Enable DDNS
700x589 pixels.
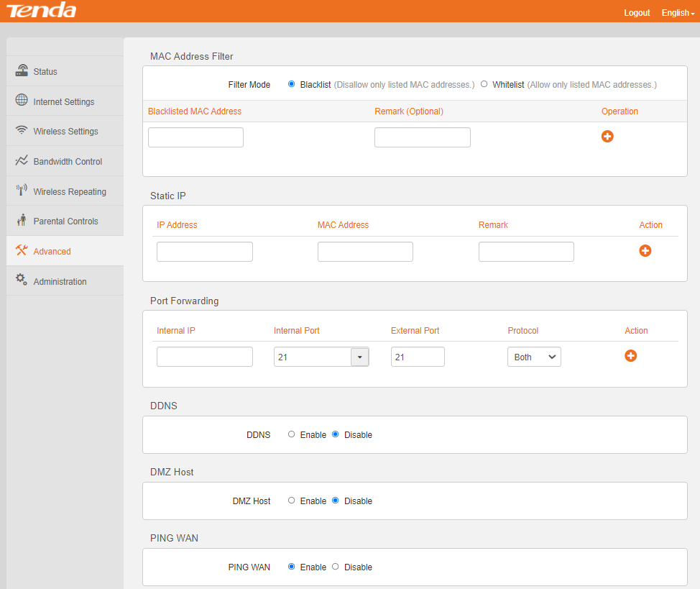point(291,434)
